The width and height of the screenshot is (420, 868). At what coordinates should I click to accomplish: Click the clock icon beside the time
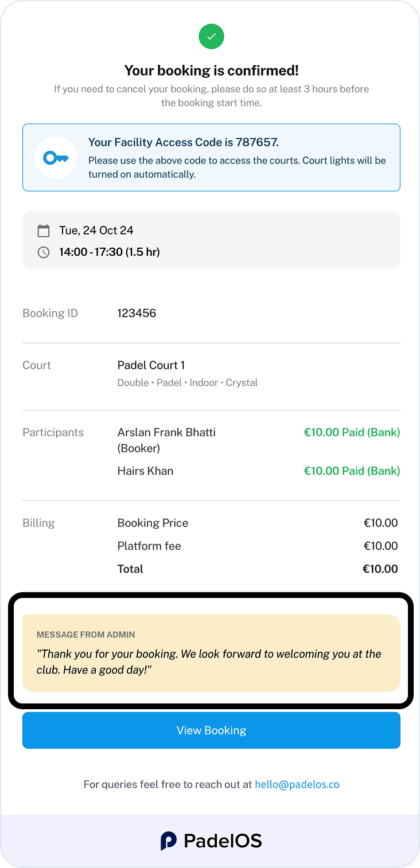(x=44, y=252)
